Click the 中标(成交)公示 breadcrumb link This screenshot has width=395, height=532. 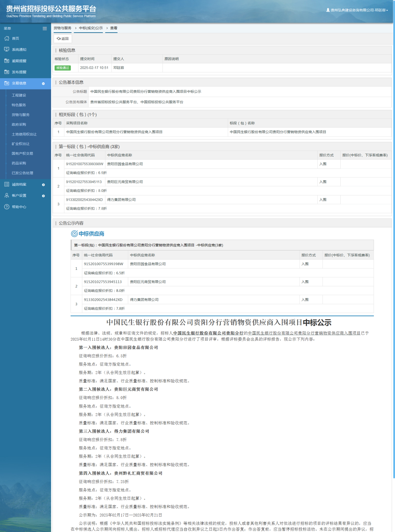[x=91, y=28]
